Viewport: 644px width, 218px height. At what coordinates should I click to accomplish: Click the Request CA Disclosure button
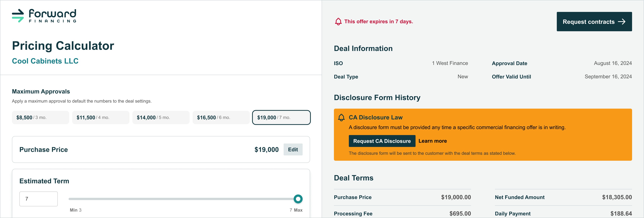(x=382, y=141)
